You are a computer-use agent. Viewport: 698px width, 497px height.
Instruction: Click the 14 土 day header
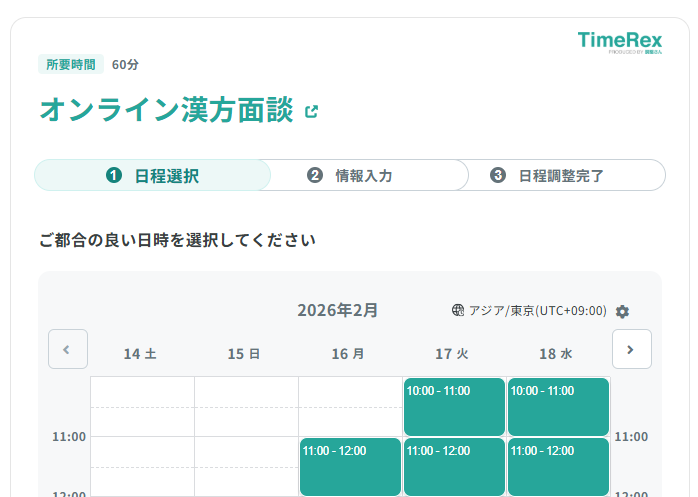coord(141,354)
